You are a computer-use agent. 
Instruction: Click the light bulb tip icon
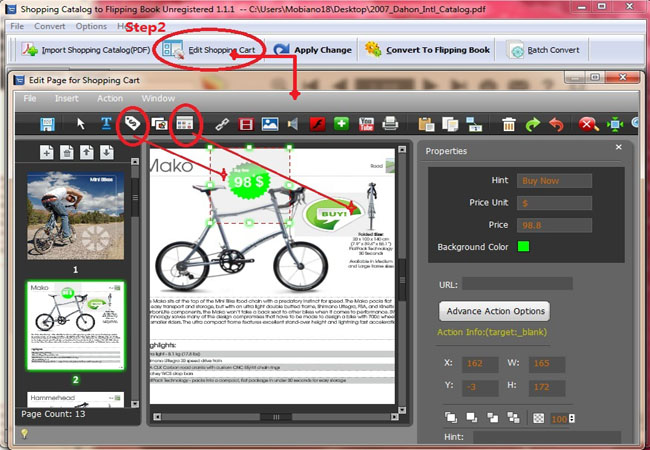click(x=24, y=434)
